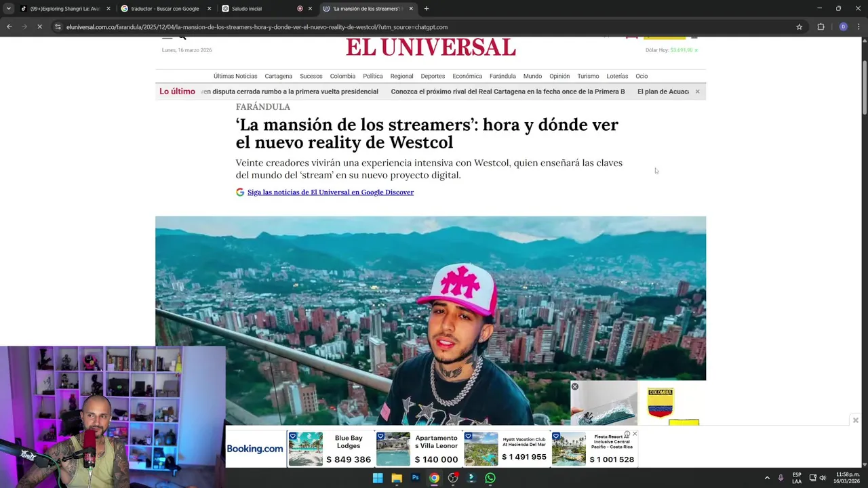Screen dimensions: 868x488
Task: Close the Saludo inicial tab
Action: (x=310, y=9)
